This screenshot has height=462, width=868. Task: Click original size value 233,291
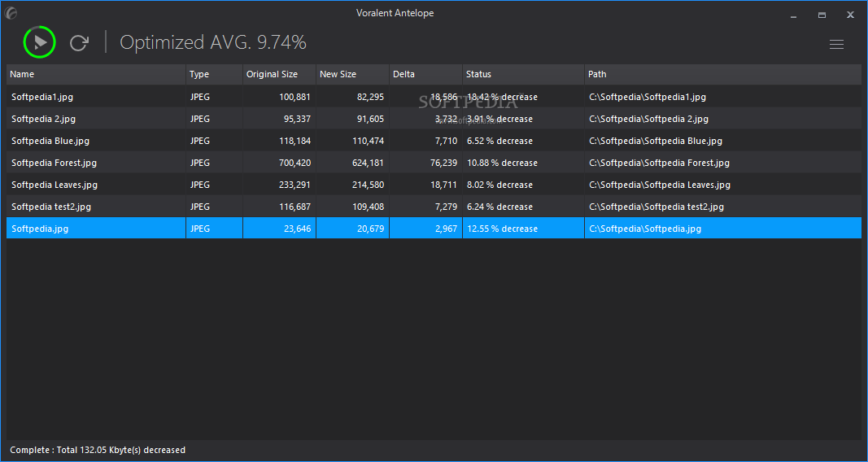(294, 185)
